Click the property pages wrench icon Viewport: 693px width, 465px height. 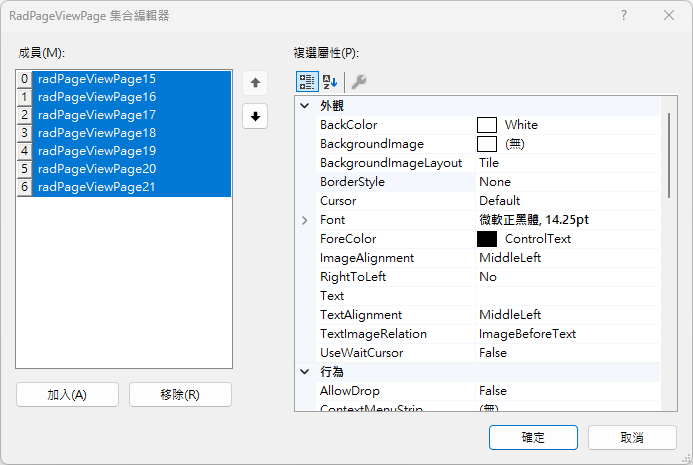(358, 82)
